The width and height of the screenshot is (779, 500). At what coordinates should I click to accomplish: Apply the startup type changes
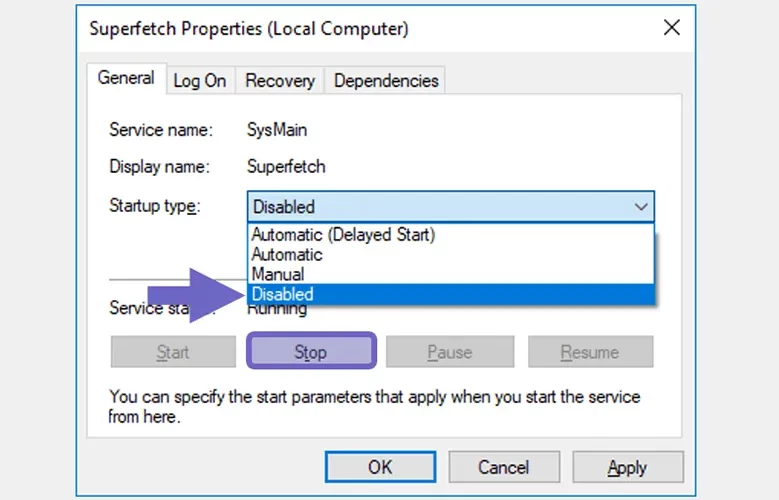(627, 467)
